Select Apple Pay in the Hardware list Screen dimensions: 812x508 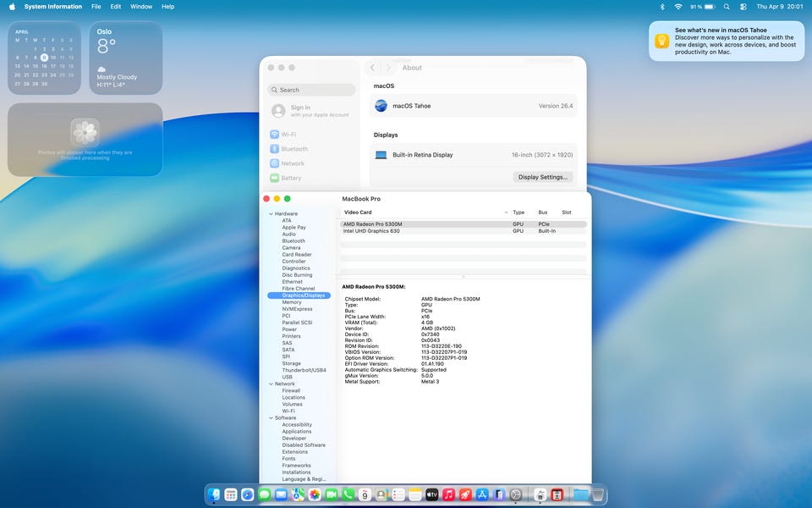294,227
